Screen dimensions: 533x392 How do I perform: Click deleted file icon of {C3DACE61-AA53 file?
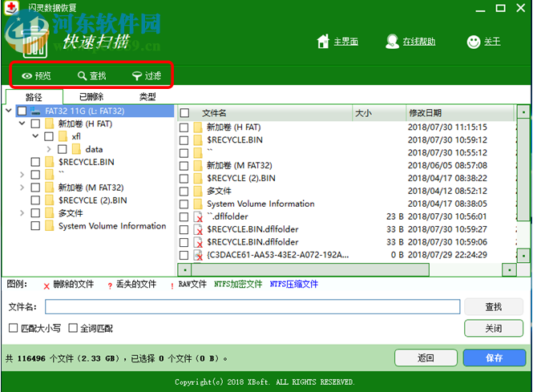click(198, 255)
